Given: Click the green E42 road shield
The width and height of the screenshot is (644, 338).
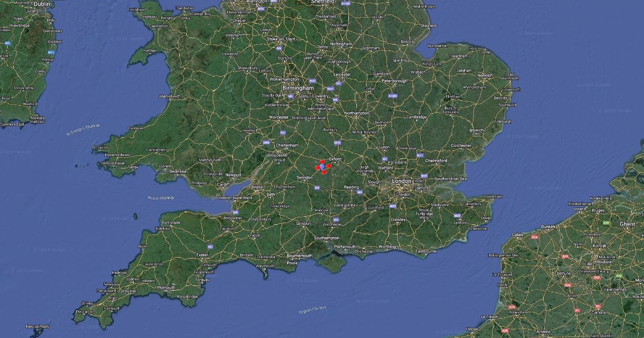Looking at the screenshot, I should (x=619, y=276).
